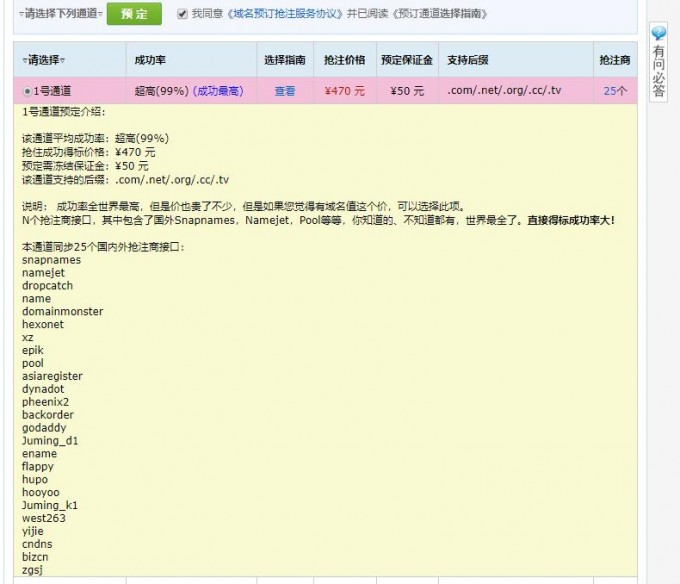Click pheenix2 in the registrar list
680x584 pixels.
[46, 402]
